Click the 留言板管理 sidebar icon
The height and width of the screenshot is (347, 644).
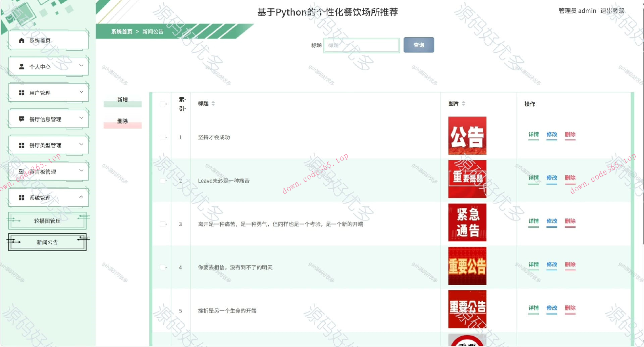coord(21,171)
